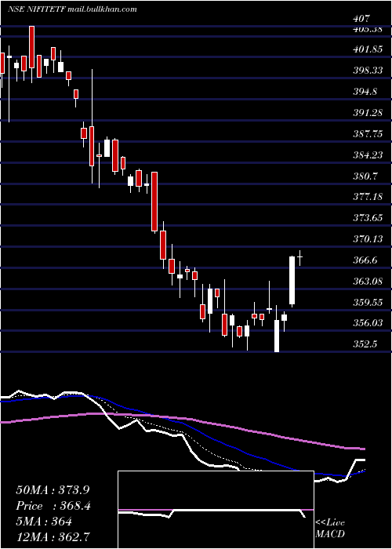Click the 377.18 price axis label

click(x=368, y=197)
